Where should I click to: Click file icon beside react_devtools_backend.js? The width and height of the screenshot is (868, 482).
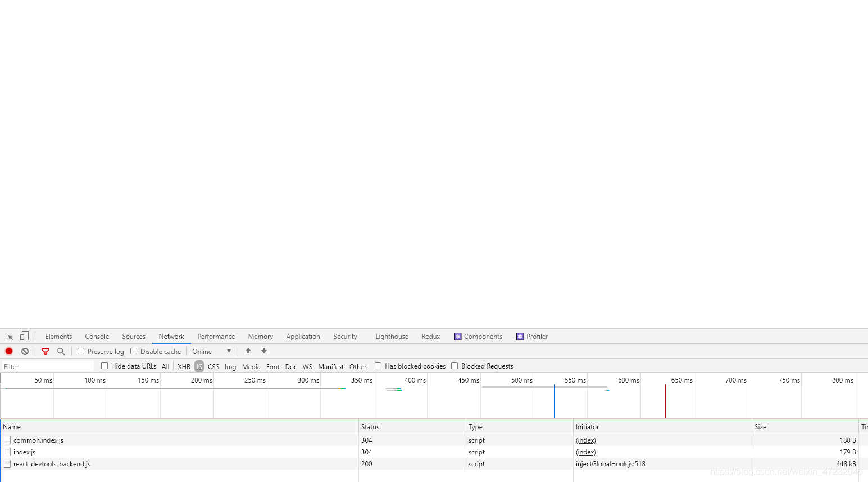7,464
